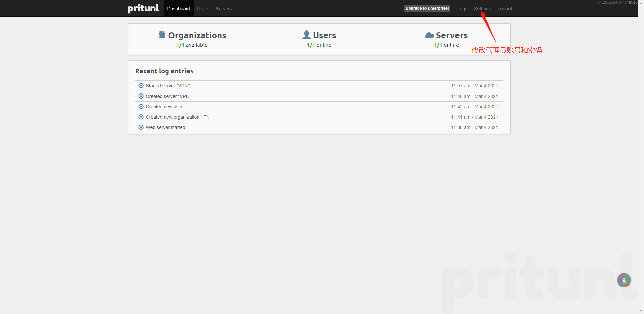Open the Servers nav tab
This screenshot has height=314, width=644.
pos(224,9)
